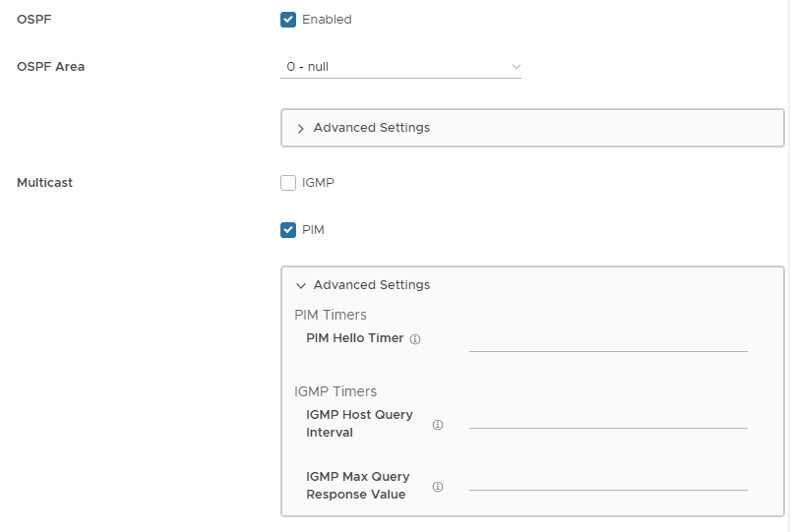Screen dimensions: 790x532
Task: Click info icon beside IGMP Host Query Interval
Action: point(438,425)
